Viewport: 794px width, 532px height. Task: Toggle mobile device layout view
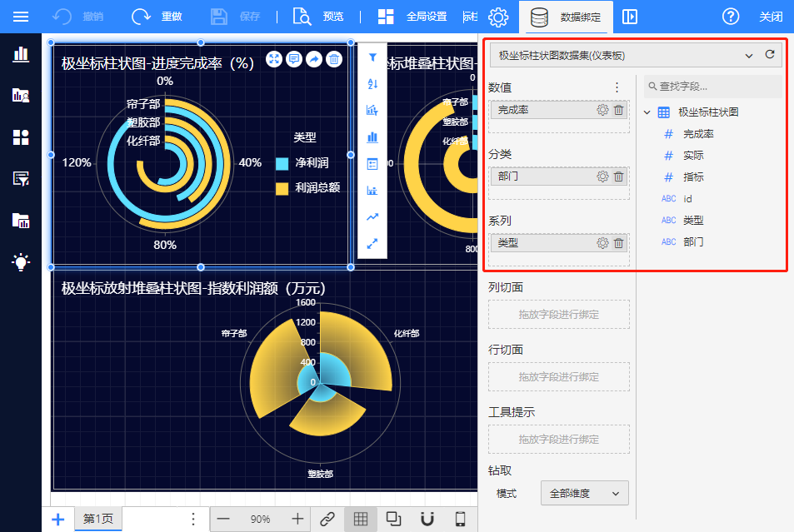coord(460,519)
